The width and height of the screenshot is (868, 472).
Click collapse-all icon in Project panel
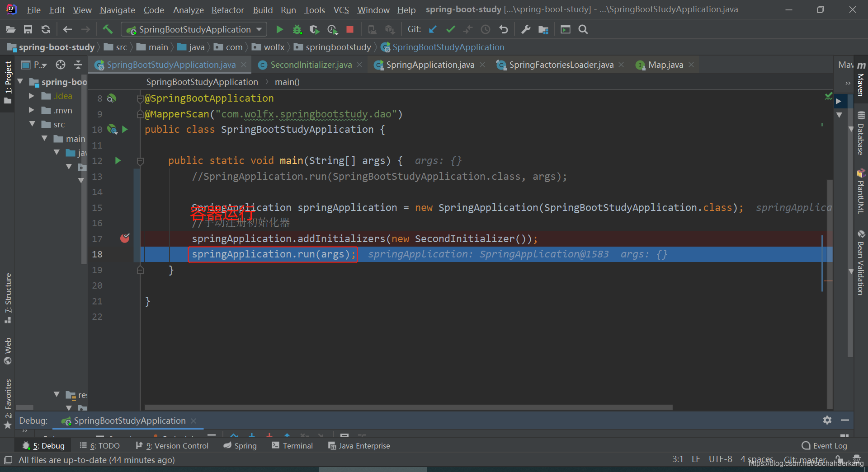[x=78, y=65]
